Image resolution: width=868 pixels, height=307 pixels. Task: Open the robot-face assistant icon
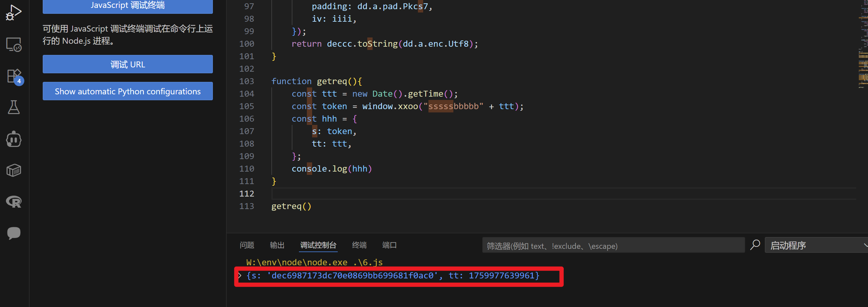coord(13,139)
